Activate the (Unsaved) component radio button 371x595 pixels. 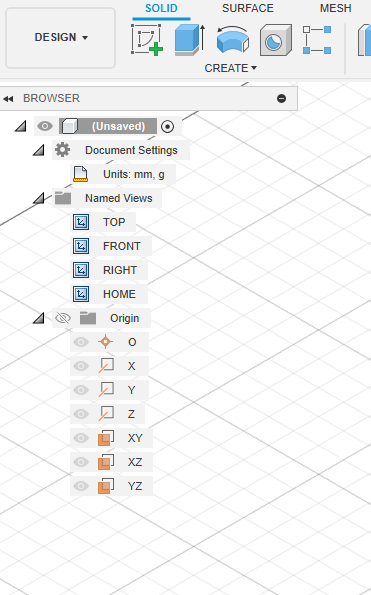[168, 126]
